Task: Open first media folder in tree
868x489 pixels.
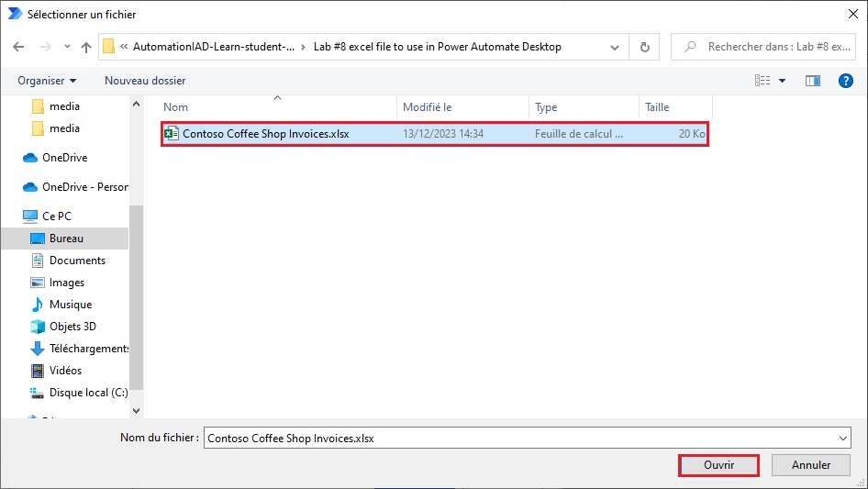Action: [x=64, y=106]
